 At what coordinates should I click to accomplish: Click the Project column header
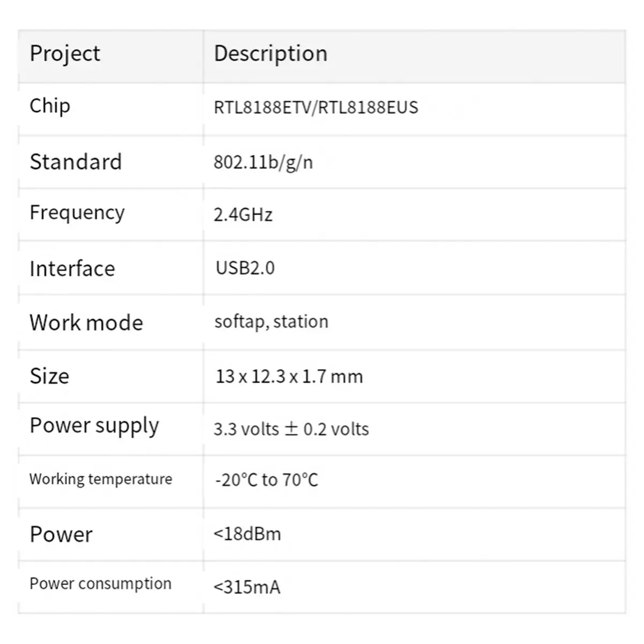click(65, 54)
